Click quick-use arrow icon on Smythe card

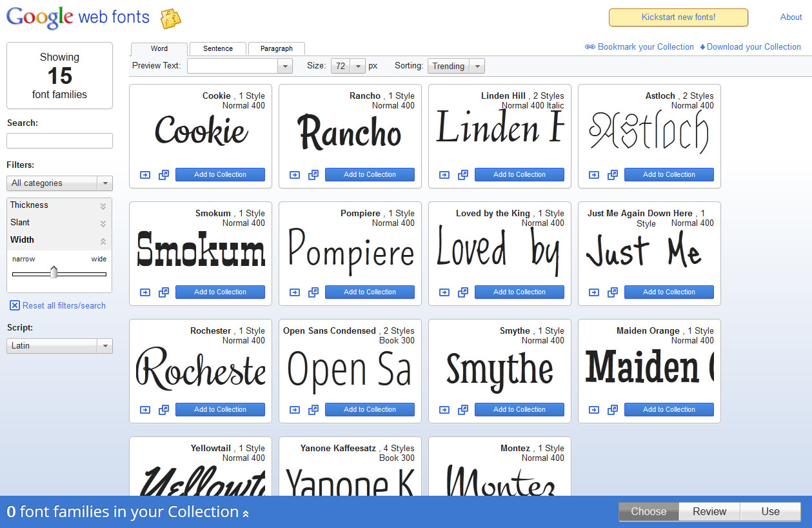point(444,410)
